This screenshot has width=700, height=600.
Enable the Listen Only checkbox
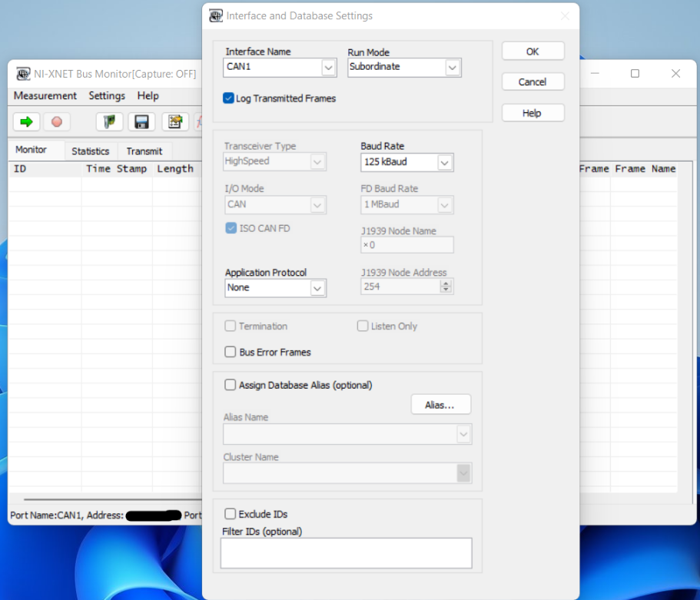tap(363, 326)
